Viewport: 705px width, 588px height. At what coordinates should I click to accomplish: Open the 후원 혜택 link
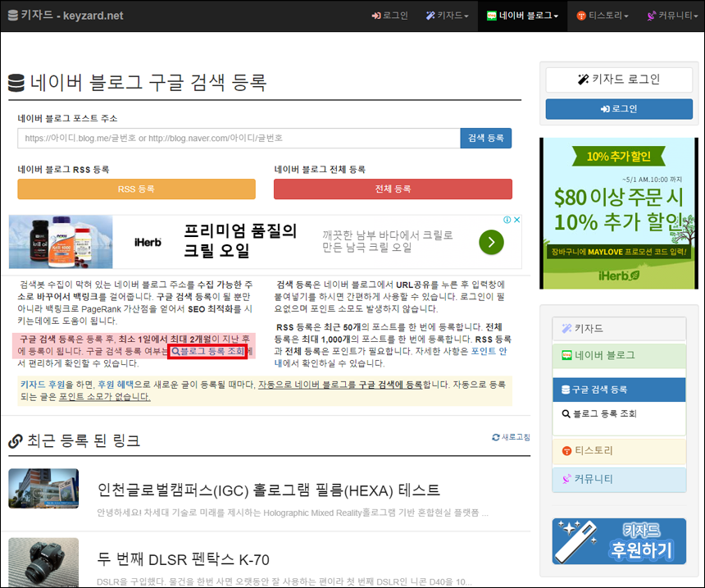coord(116,385)
